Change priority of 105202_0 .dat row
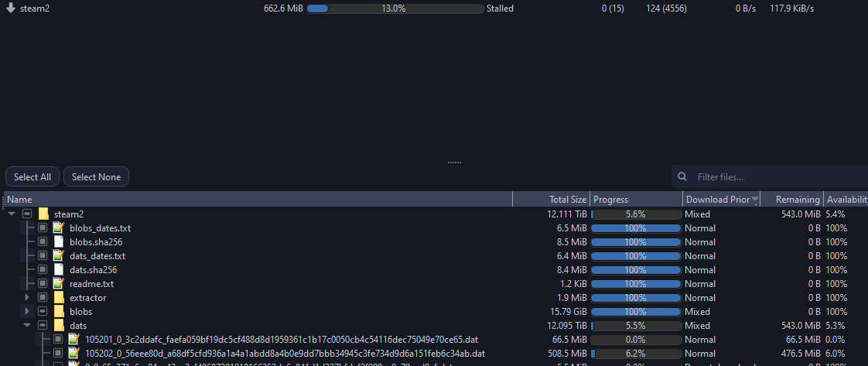Viewport: 868px width, 366px height. 699,354
